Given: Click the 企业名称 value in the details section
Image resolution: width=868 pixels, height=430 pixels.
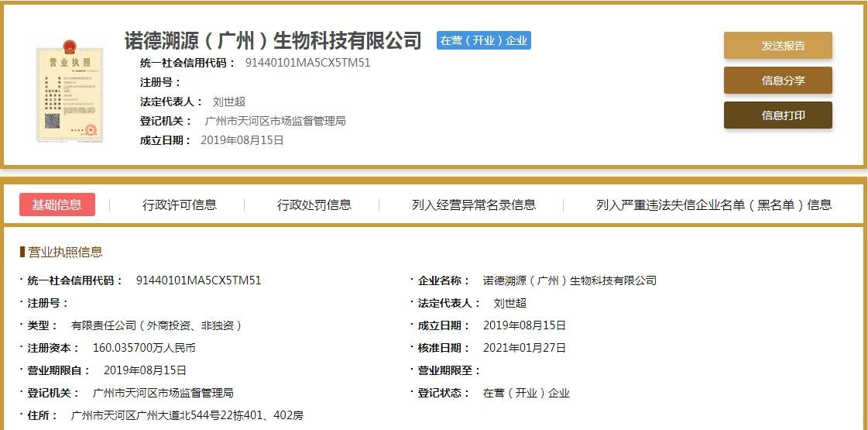Looking at the screenshot, I should (x=569, y=280).
